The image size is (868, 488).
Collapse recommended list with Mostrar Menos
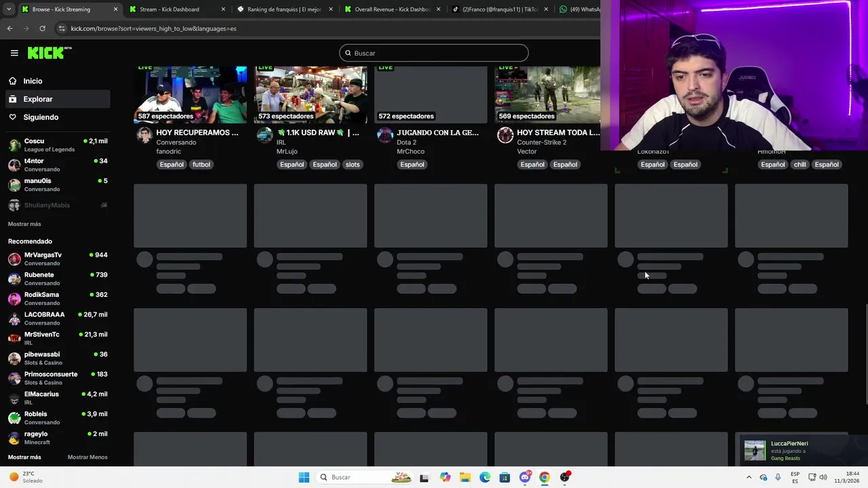pyautogui.click(x=87, y=457)
